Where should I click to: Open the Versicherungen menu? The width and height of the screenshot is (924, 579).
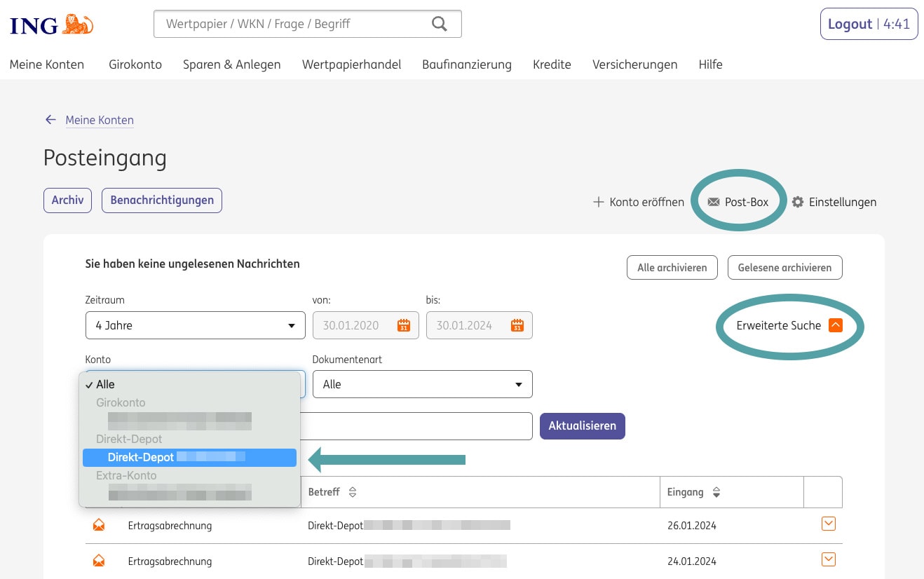(x=635, y=64)
